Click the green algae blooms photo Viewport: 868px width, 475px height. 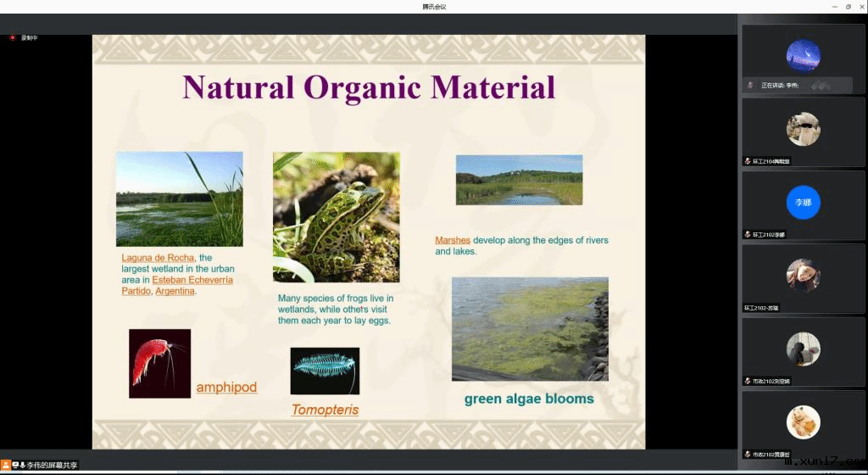(530, 328)
